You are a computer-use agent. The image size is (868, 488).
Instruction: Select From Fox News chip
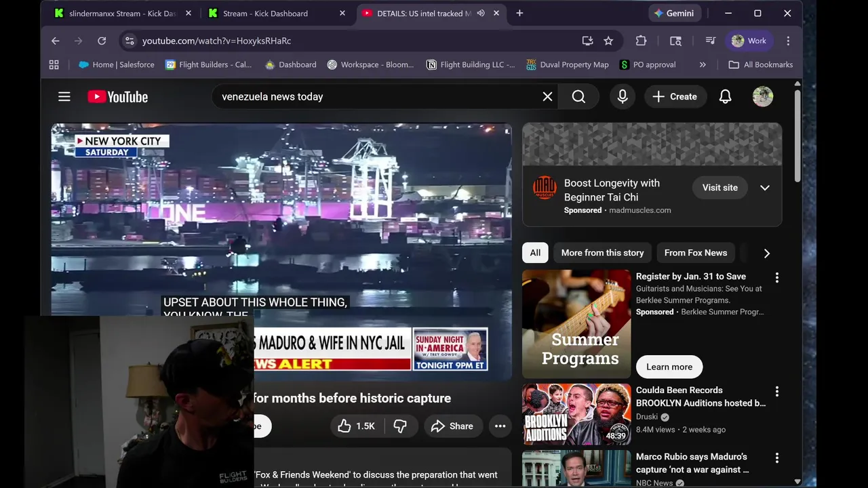[695, 253]
